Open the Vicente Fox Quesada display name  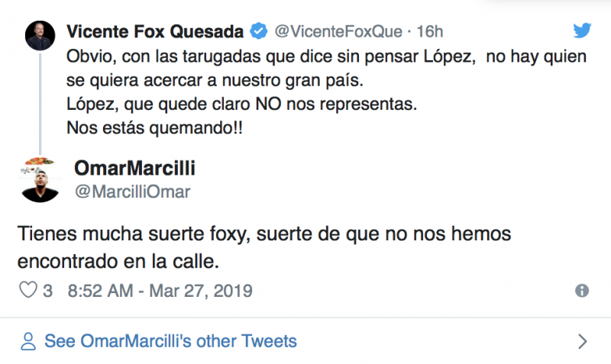155,31
